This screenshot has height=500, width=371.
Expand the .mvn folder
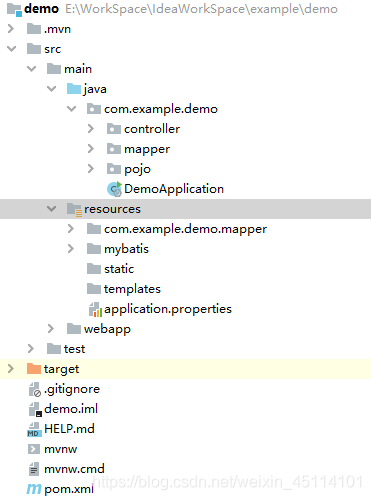(10, 29)
